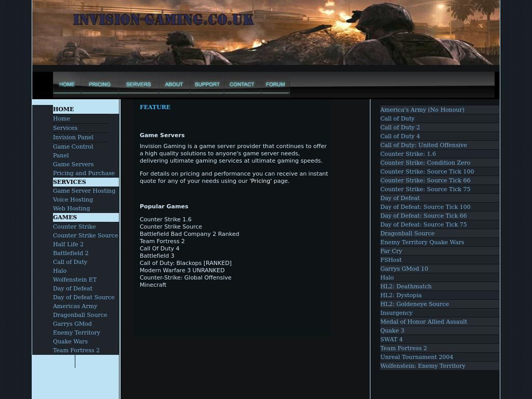Choose Counter Strike: 1.6 in the game list
532x399 pixels.
click(440, 154)
